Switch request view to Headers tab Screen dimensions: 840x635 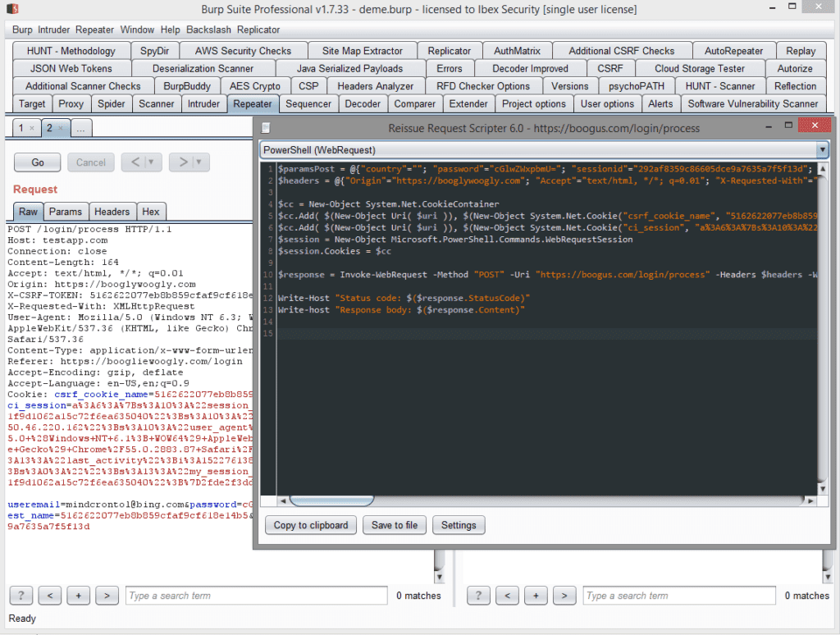coord(112,212)
